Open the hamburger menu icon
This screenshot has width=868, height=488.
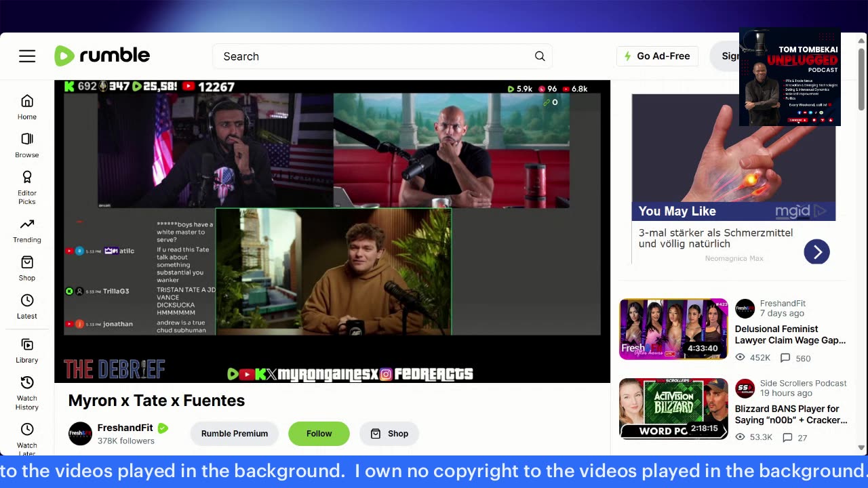click(x=27, y=56)
